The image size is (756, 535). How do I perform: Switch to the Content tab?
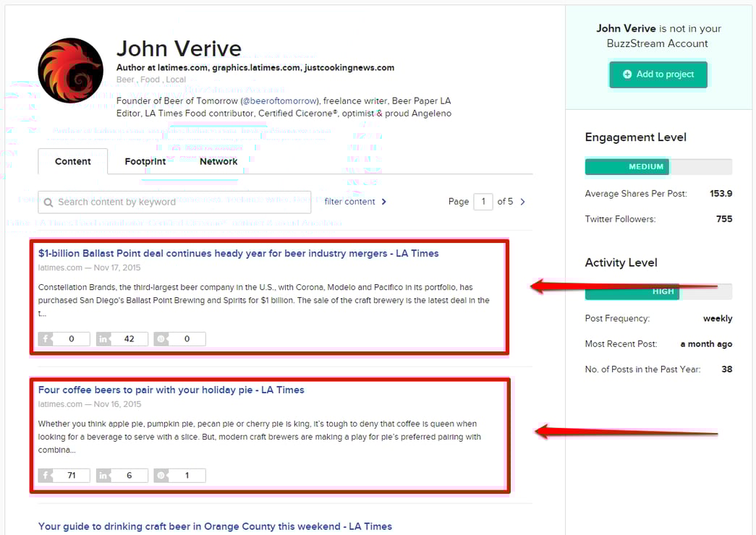pos(73,161)
